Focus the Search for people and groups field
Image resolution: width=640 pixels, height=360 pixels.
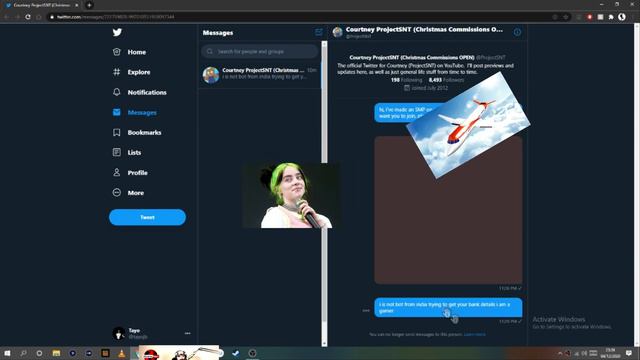[x=260, y=51]
